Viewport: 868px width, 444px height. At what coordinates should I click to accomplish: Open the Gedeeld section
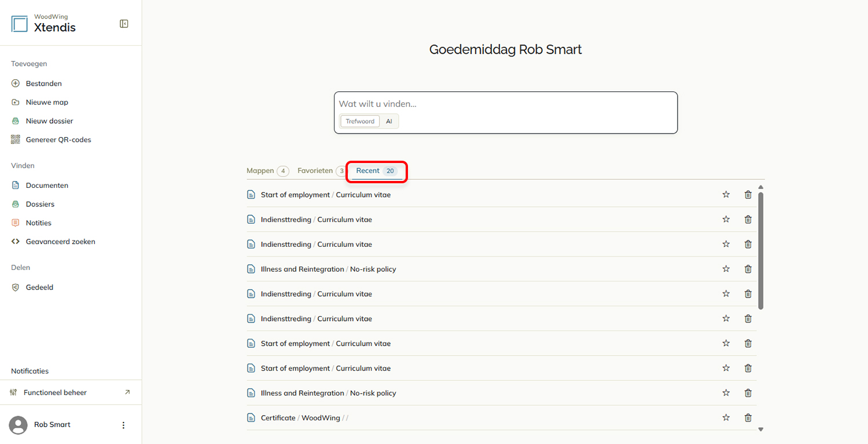pos(32,287)
